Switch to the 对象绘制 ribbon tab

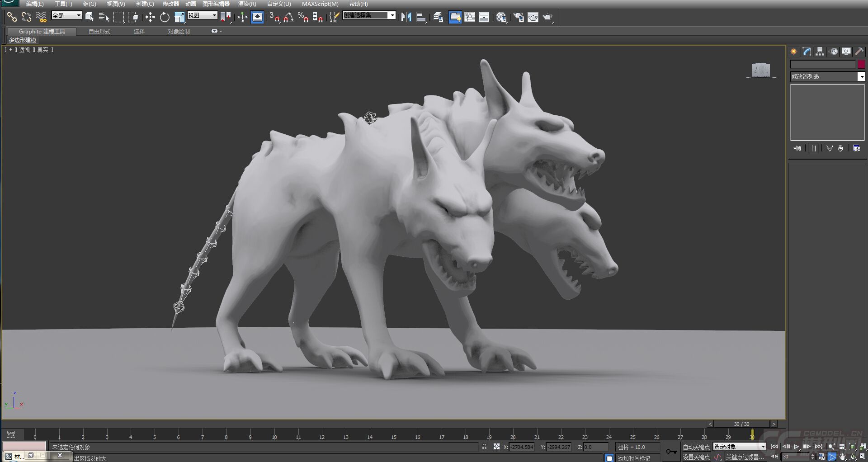pyautogui.click(x=179, y=31)
